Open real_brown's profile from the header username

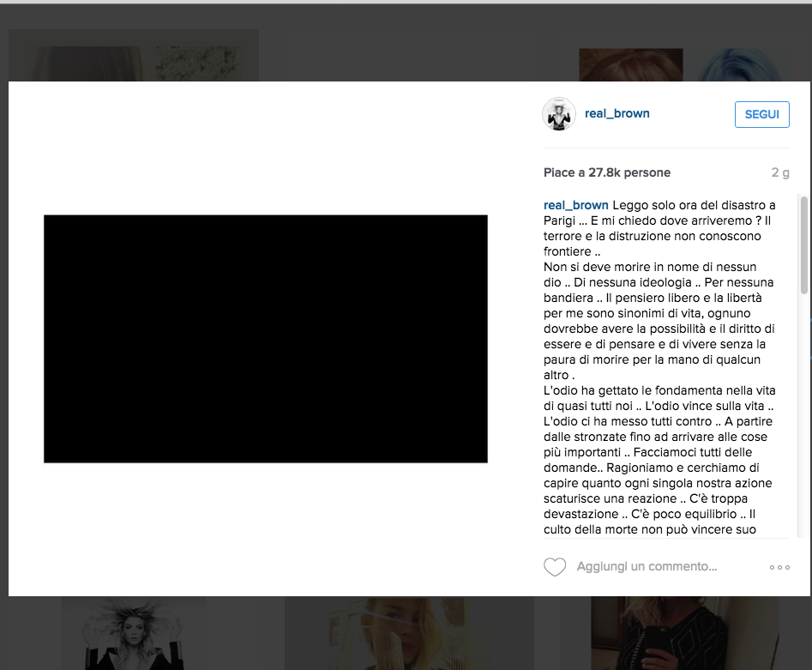(617, 113)
